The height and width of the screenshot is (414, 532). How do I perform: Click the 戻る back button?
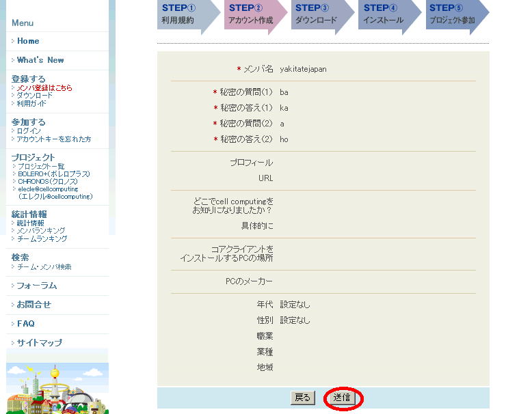[x=303, y=398]
